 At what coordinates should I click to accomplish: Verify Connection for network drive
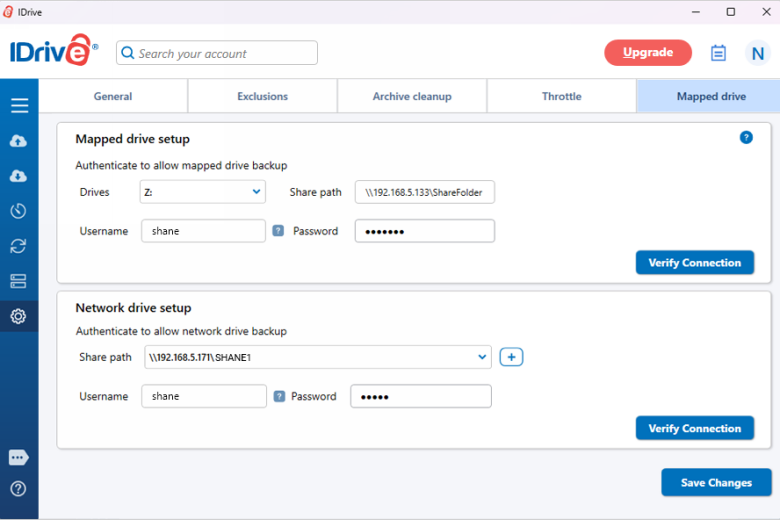coord(695,428)
